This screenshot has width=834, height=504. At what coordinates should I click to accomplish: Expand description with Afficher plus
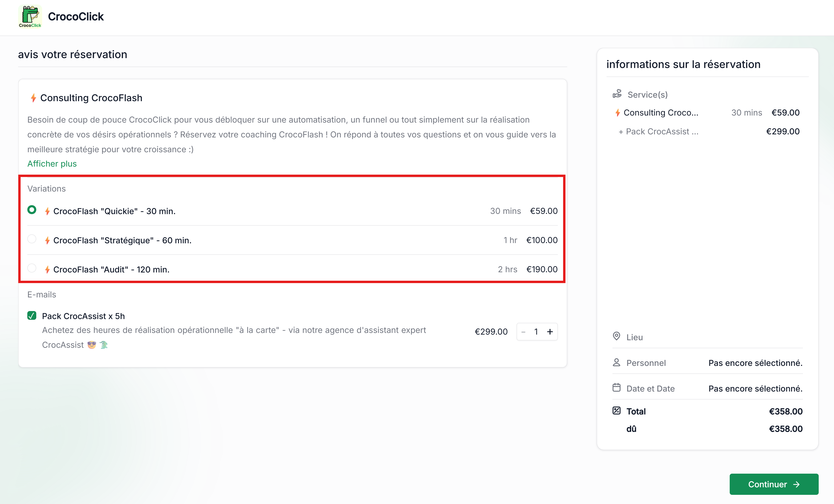52,164
